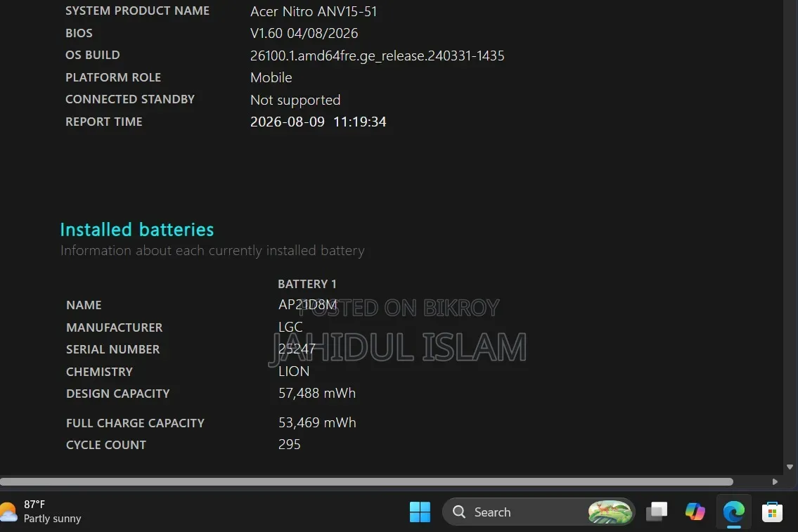Viewport: 798px width, 532px height.
Task: Open the Windows Start menu
Action: pyautogui.click(x=420, y=512)
